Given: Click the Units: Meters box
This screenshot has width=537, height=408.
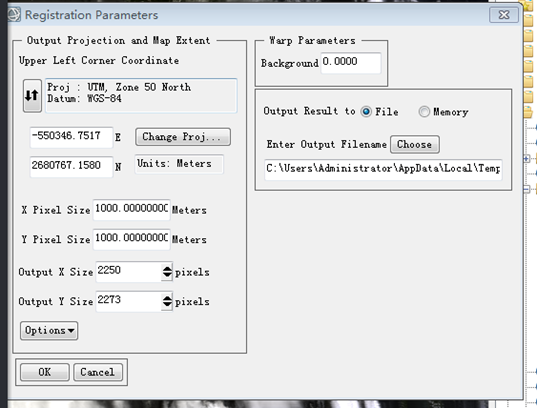Looking at the screenshot, I should (x=179, y=164).
